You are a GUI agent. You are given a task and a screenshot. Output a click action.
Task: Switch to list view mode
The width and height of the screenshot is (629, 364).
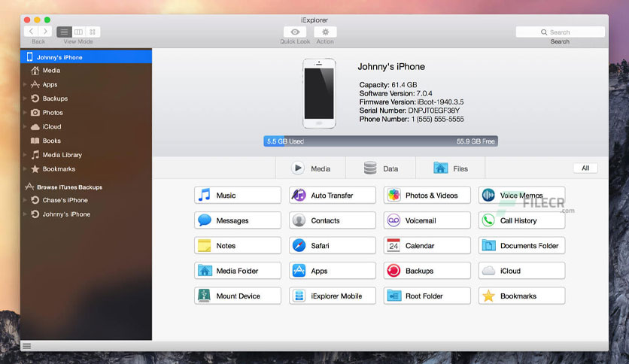pos(64,32)
